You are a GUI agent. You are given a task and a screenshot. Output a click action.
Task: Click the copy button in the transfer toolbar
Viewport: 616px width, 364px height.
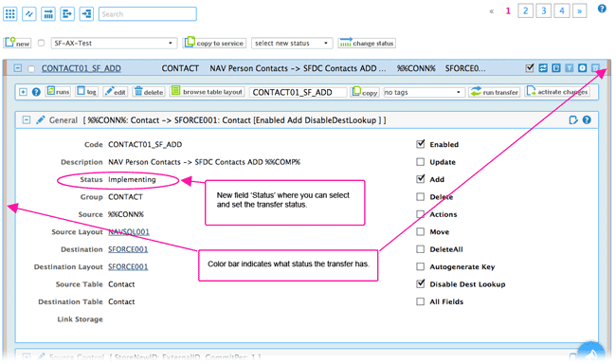click(365, 92)
